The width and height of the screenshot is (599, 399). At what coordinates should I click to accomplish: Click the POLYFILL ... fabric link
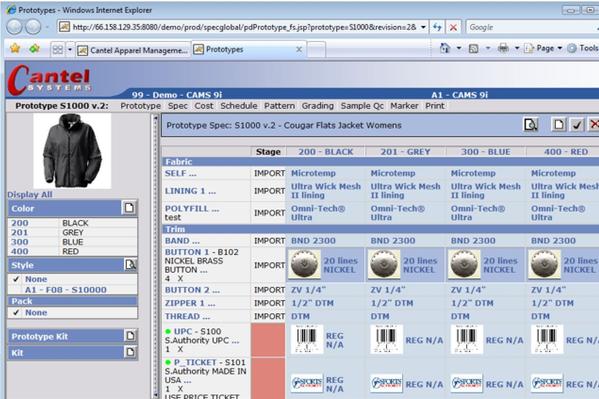click(192, 208)
